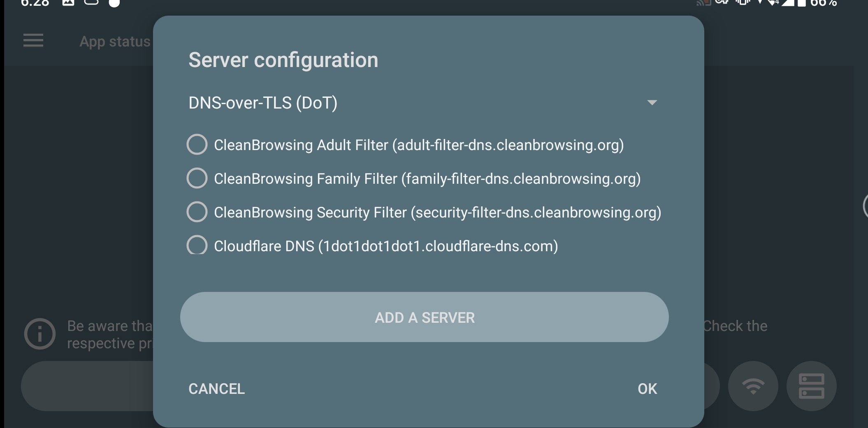868x428 pixels.
Task: Select Cloudflare DNS radio button
Action: point(197,245)
